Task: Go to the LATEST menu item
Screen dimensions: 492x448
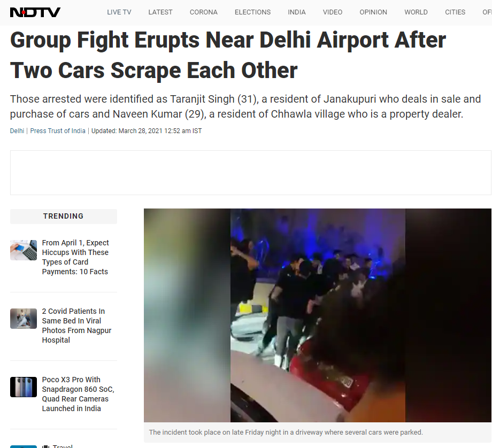Action: tap(160, 12)
